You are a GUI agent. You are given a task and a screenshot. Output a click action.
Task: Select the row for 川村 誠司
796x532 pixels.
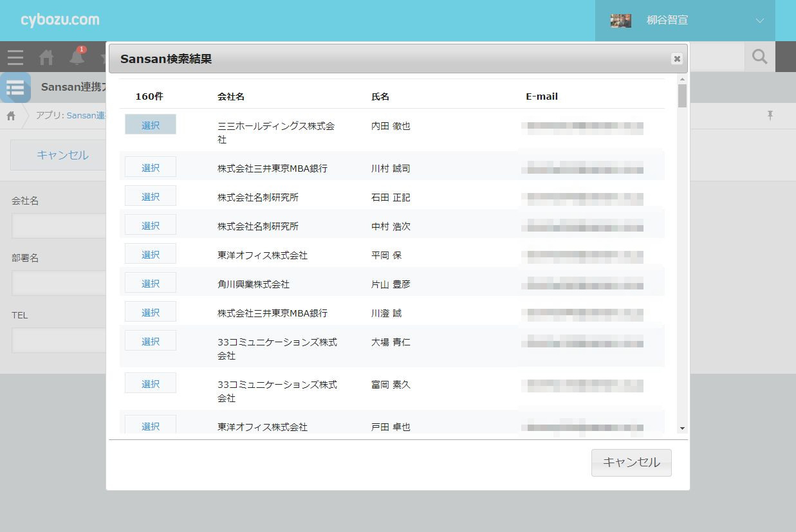coord(150,167)
